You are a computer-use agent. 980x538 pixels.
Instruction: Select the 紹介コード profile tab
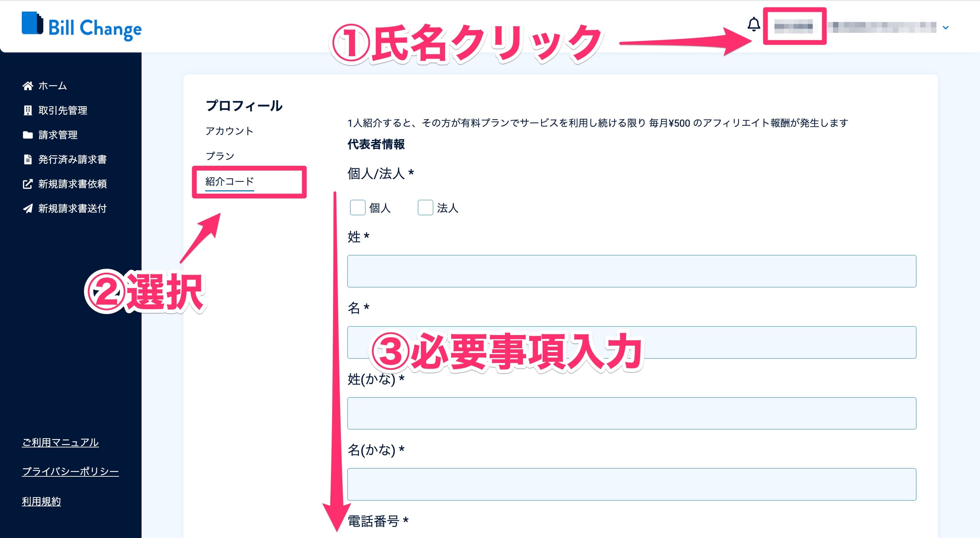[x=229, y=181]
